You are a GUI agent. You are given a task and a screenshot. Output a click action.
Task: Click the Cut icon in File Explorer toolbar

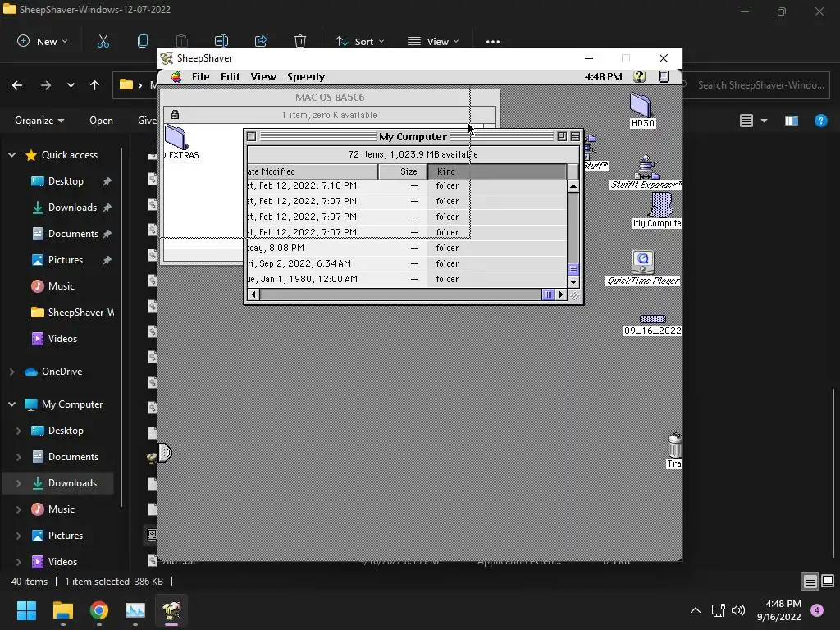click(103, 41)
